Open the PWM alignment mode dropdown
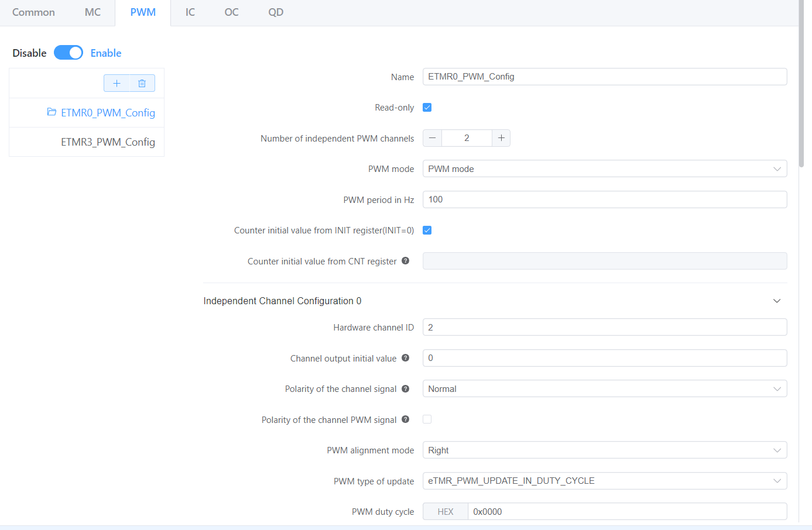Viewport: 812px width, 530px height. pyautogui.click(x=604, y=450)
